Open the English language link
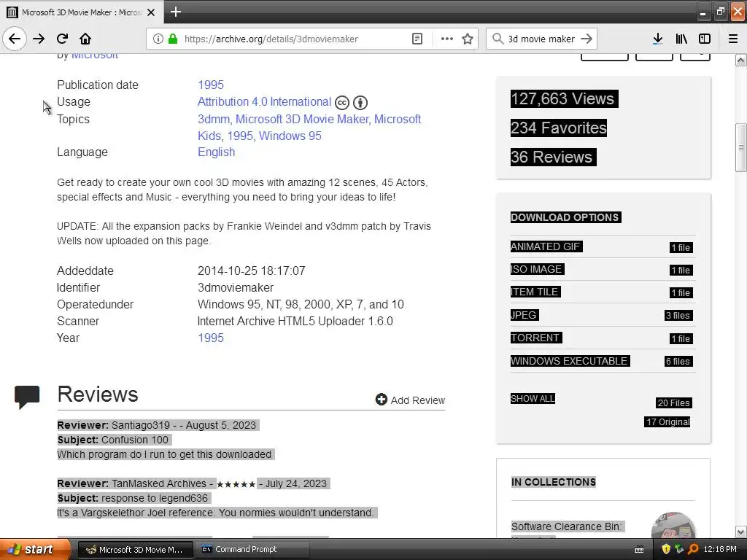 (x=216, y=152)
